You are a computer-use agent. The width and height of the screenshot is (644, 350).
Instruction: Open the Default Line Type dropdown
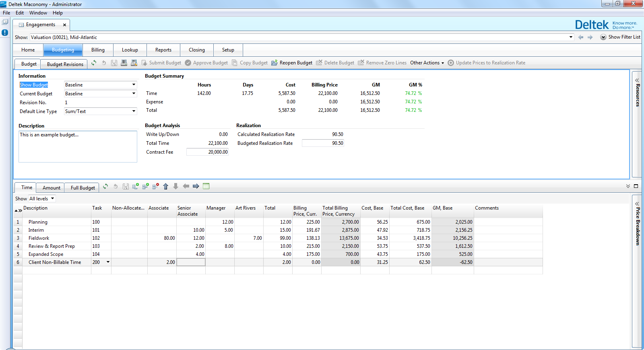click(x=134, y=111)
